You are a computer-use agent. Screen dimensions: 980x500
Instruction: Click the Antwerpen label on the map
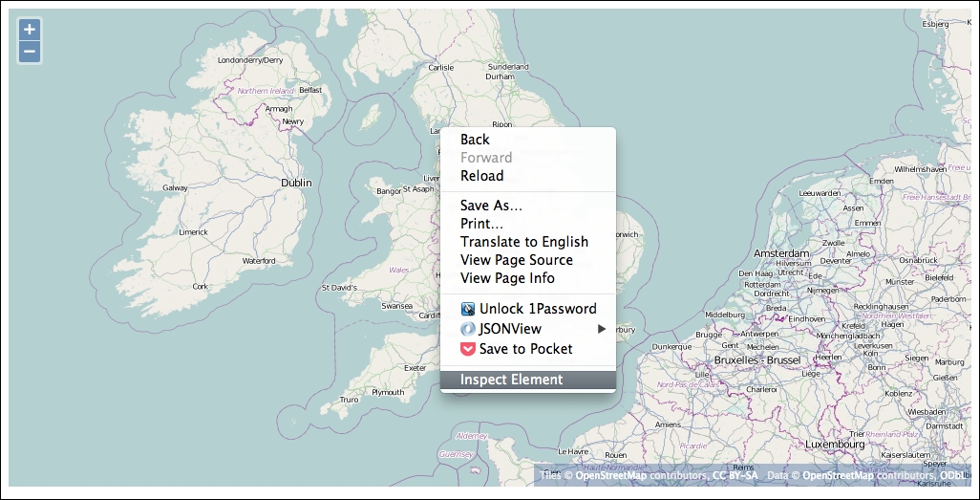pos(758,335)
